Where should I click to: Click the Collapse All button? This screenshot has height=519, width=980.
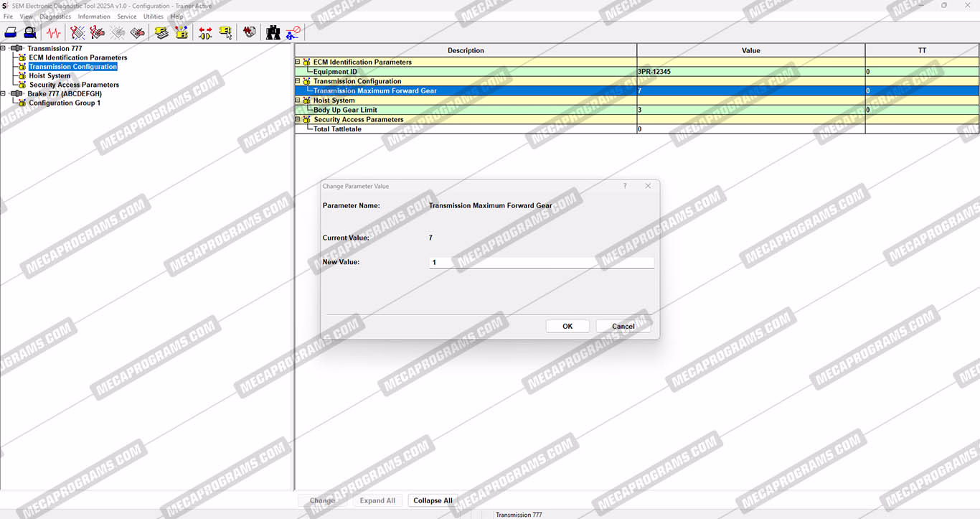tap(433, 500)
